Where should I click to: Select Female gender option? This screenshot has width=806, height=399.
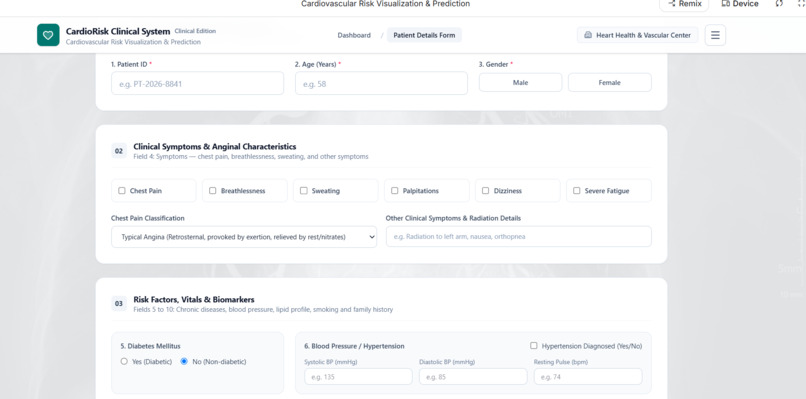610,83
